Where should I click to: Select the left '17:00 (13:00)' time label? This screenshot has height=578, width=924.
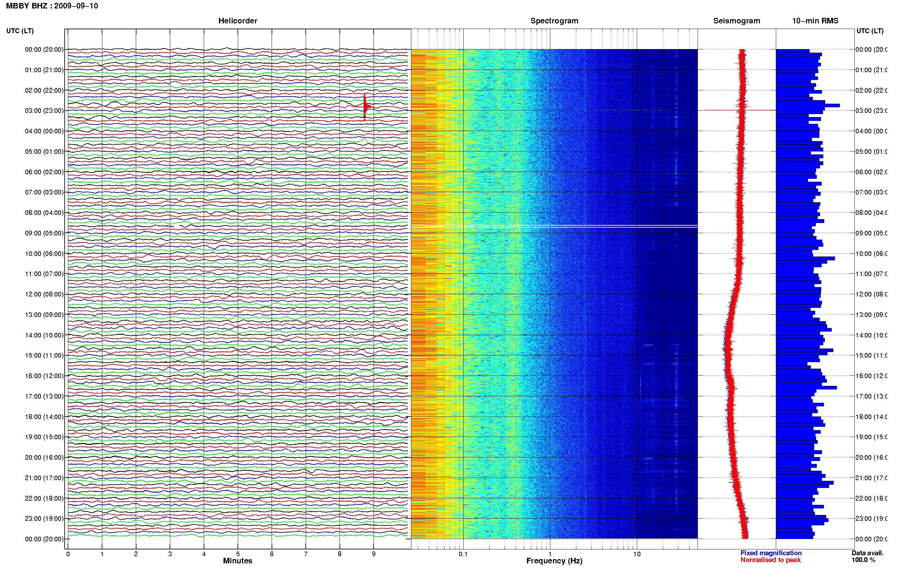pyautogui.click(x=44, y=396)
